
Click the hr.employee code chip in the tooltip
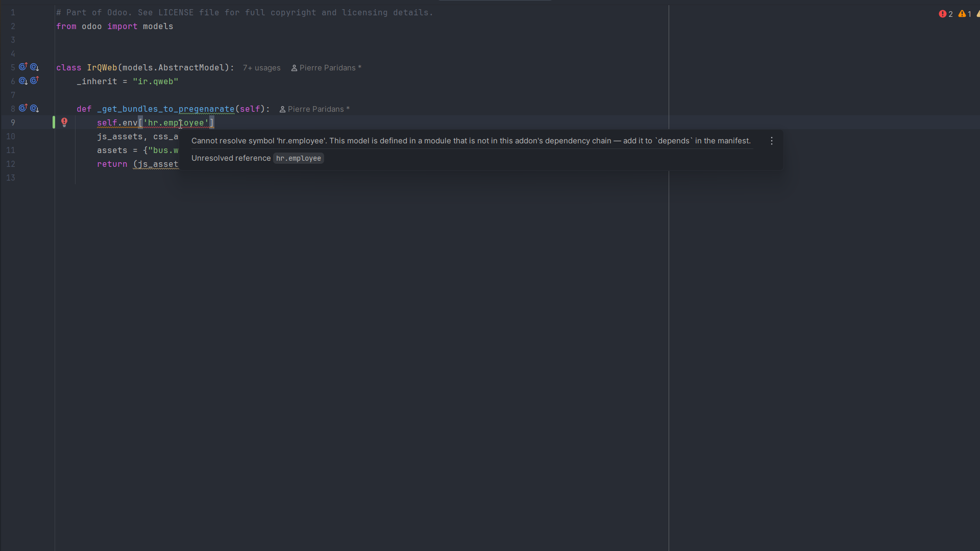299,158
